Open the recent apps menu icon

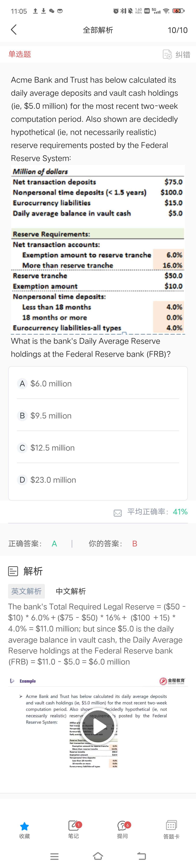coord(54,856)
